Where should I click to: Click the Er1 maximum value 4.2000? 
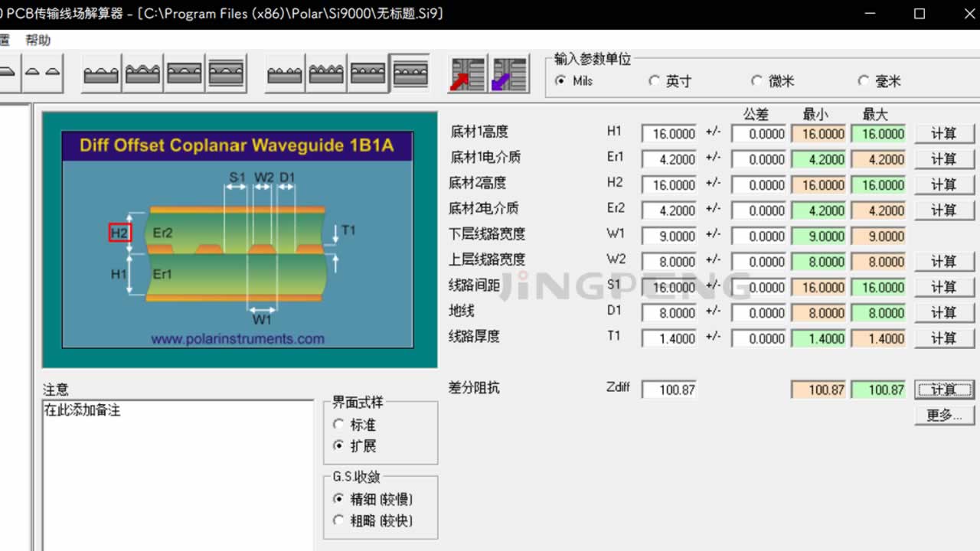point(878,159)
